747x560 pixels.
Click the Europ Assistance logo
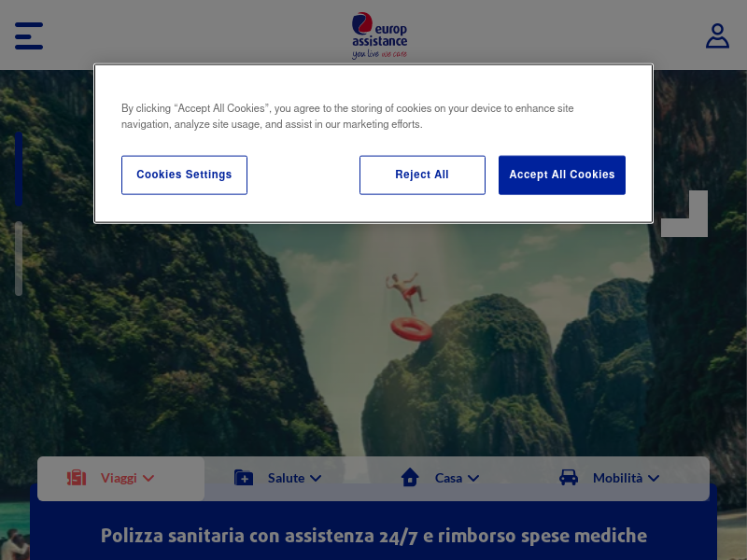pos(380,35)
